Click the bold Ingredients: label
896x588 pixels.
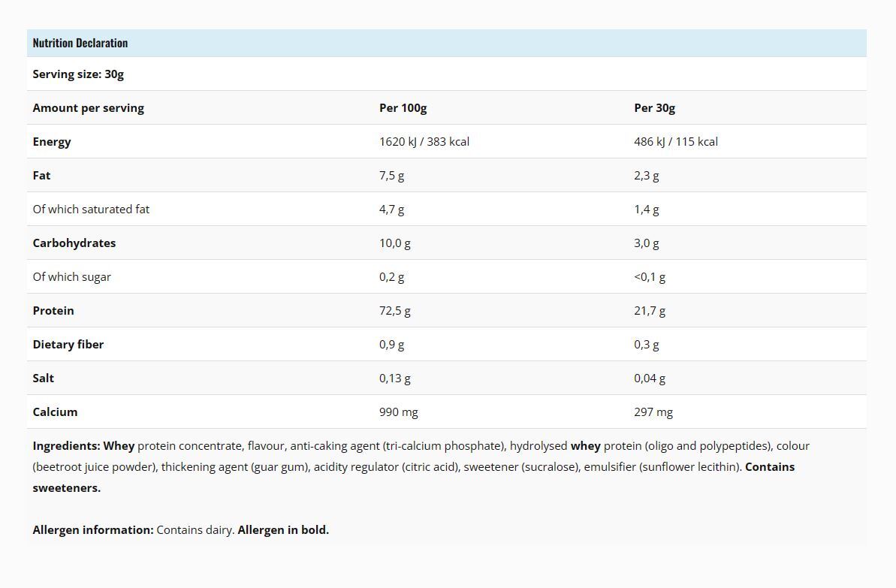point(66,446)
